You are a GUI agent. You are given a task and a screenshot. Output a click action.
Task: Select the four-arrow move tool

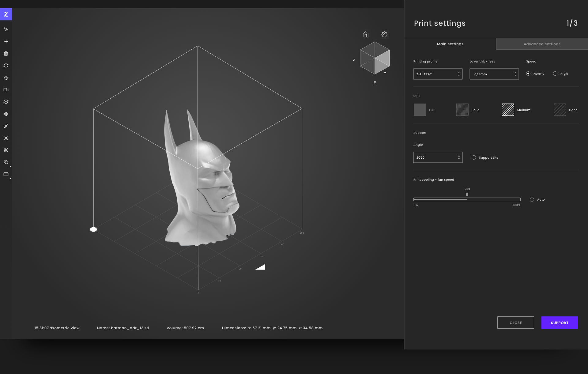tap(6, 78)
